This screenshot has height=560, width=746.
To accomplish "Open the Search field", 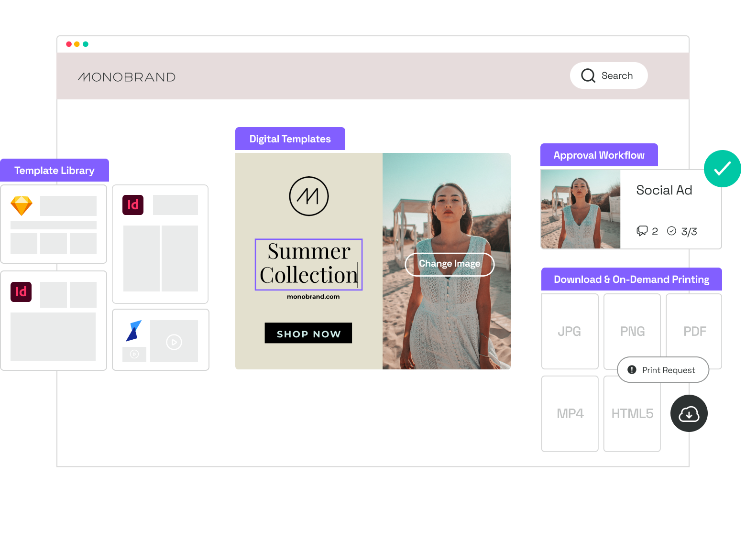I will pos(609,75).
